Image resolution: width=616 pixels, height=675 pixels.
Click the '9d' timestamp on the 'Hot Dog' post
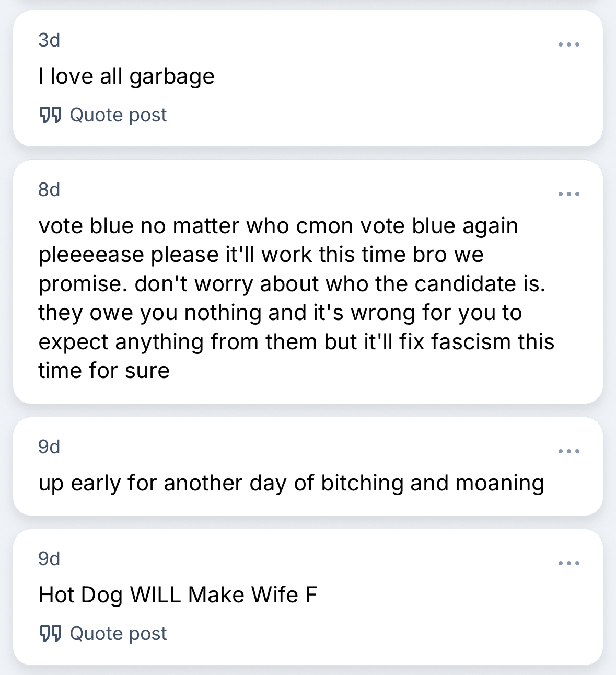[x=49, y=559]
